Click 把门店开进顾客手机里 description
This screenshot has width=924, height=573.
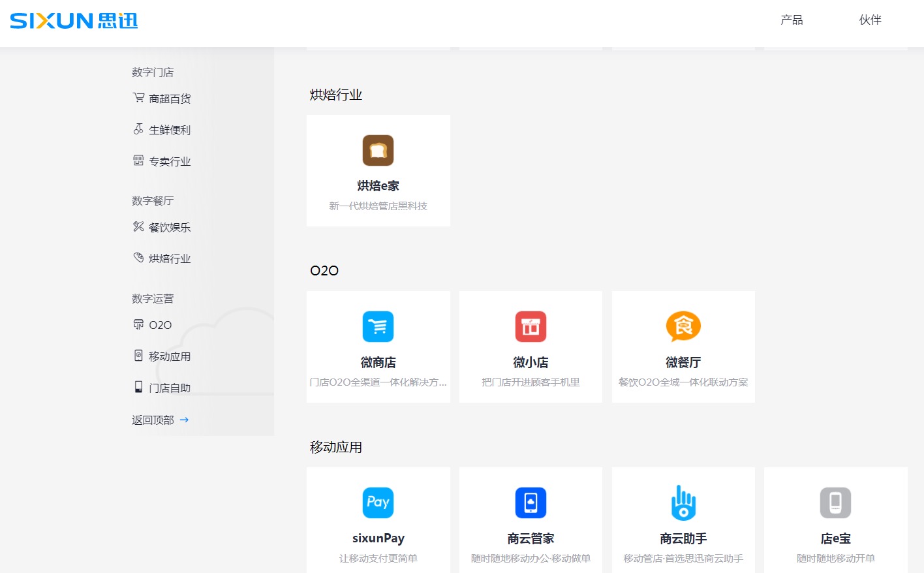[531, 382]
